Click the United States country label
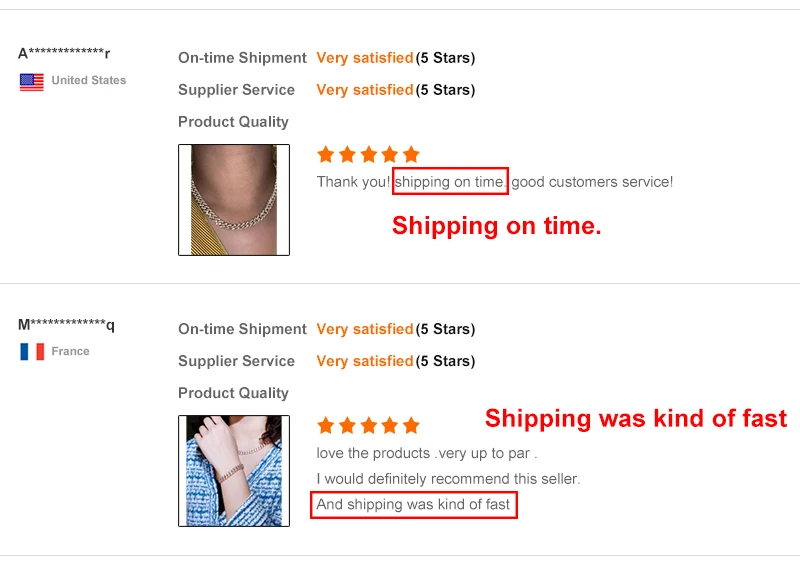The width and height of the screenshot is (800, 565). [88, 80]
